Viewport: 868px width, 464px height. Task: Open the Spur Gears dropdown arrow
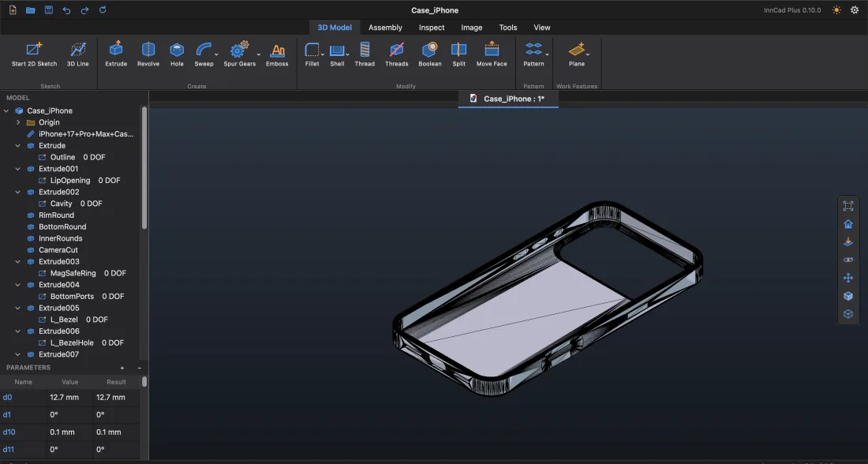point(259,54)
